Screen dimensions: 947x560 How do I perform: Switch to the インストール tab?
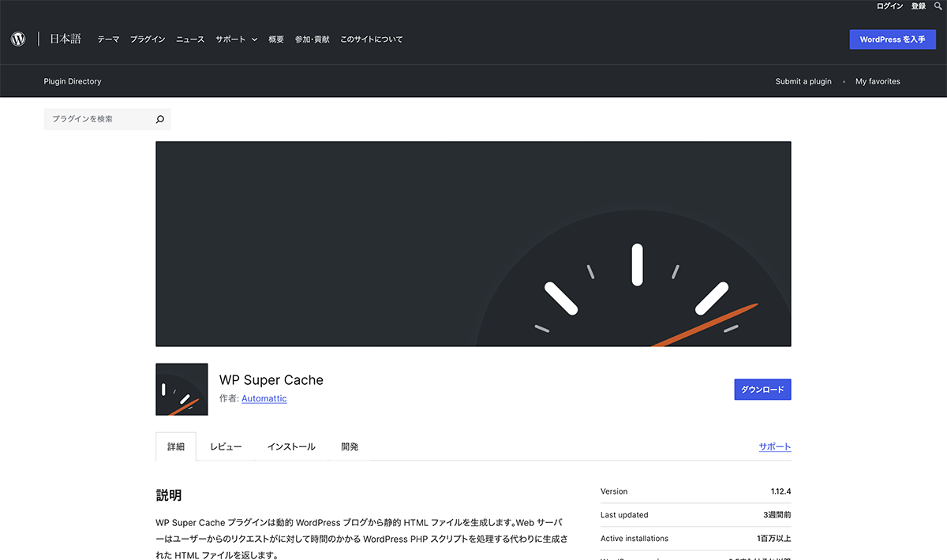pos(291,446)
